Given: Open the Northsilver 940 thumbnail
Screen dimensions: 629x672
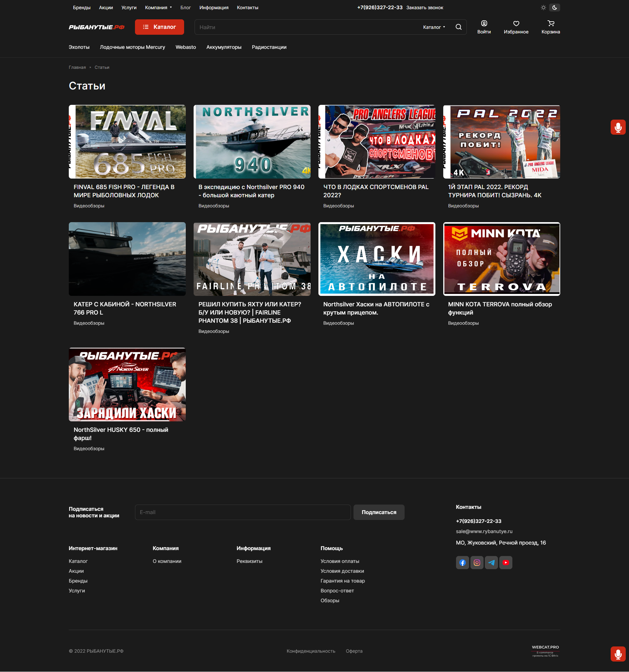Looking at the screenshot, I should (x=252, y=142).
